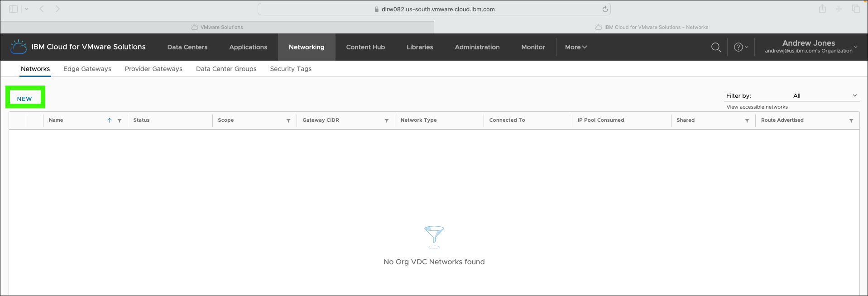Open the search magnifier in header
Viewport: 868px width, 296px height.
[x=716, y=47]
